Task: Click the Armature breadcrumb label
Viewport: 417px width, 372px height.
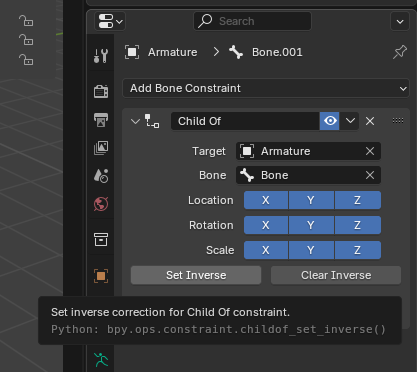Action: pos(173,52)
